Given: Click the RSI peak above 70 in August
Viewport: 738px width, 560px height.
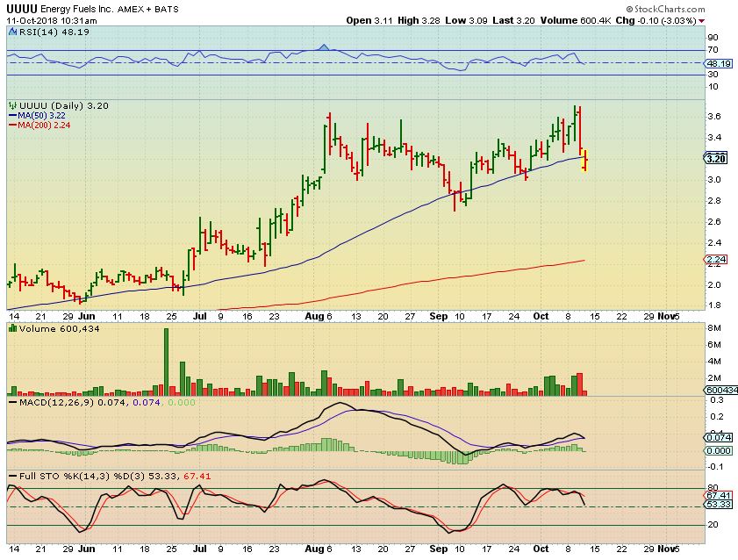Looking at the screenshot, I should 323,47.
